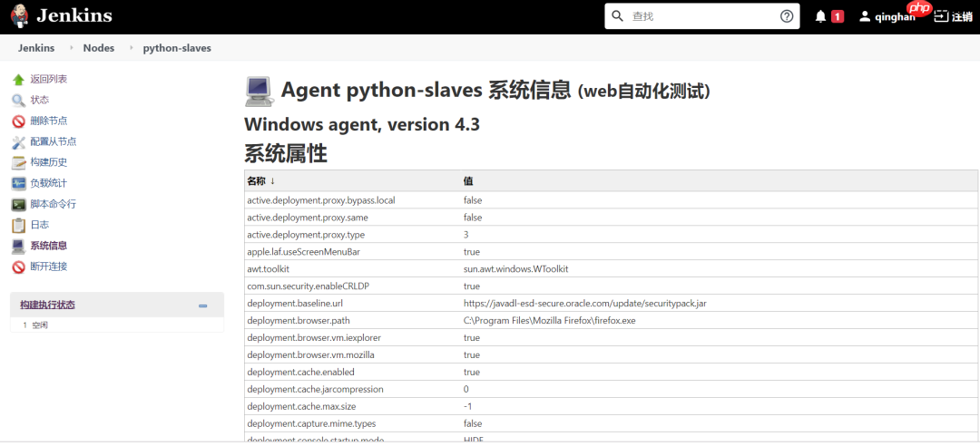This screenshot has width=980, height=446.
Task: Click deployment.capture.mime.types property name
Action: 311,423
